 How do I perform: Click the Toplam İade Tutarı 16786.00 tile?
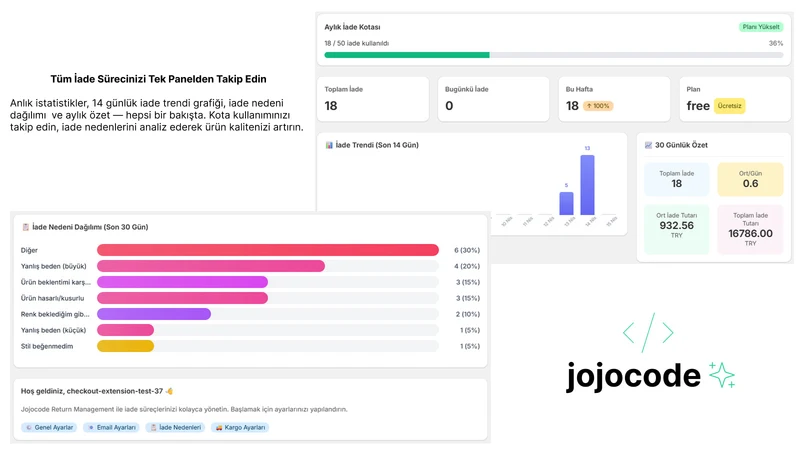(x=750, y=229)
